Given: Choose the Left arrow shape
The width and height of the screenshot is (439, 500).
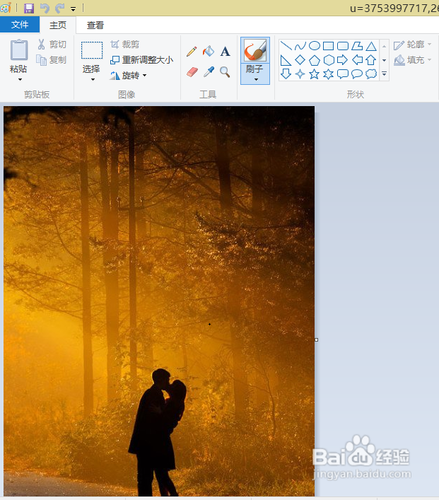Looking at the screenshot, I should pos(357,60).
